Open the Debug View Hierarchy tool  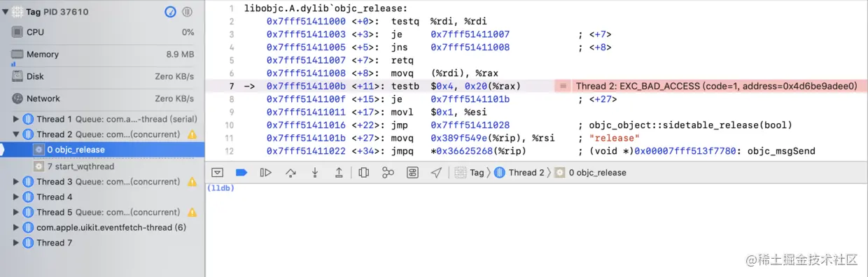pos(364,172)
